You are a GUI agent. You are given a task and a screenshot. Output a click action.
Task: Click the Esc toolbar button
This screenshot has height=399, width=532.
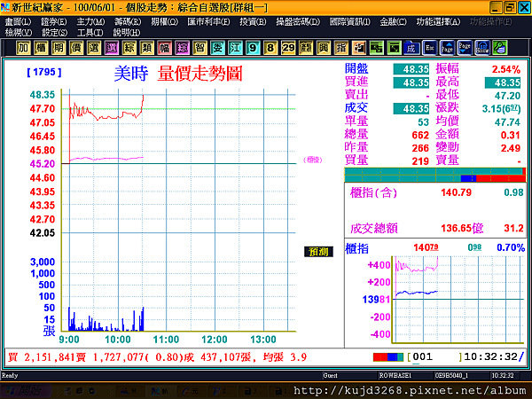click(429, 48)
